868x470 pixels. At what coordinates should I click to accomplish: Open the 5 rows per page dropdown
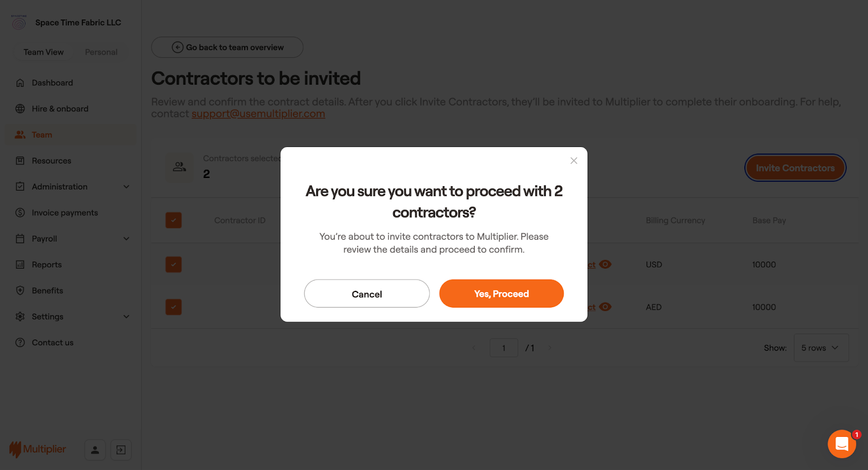821,348
